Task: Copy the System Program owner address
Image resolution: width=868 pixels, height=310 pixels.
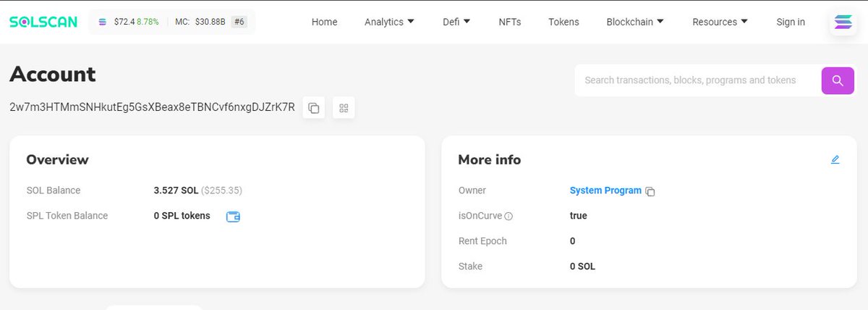Action: (650, 192)
